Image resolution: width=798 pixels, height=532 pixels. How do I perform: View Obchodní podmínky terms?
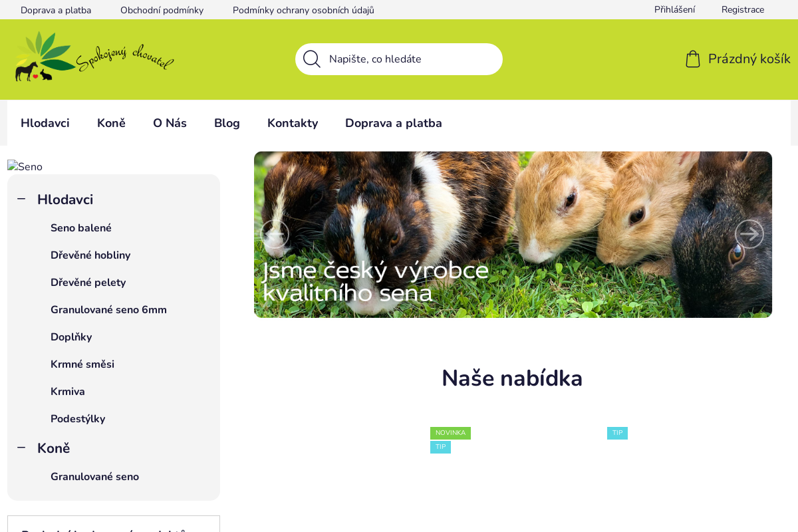click(x=162, y=9)
